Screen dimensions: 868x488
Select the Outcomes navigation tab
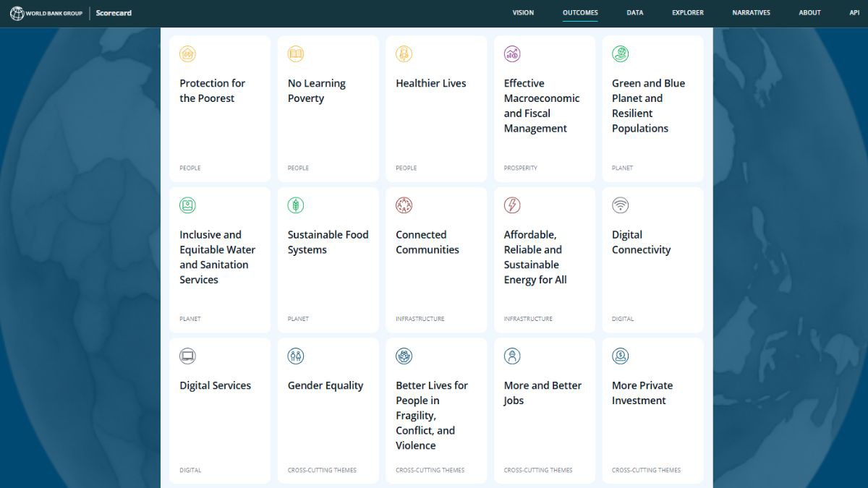tap(580, 13)
